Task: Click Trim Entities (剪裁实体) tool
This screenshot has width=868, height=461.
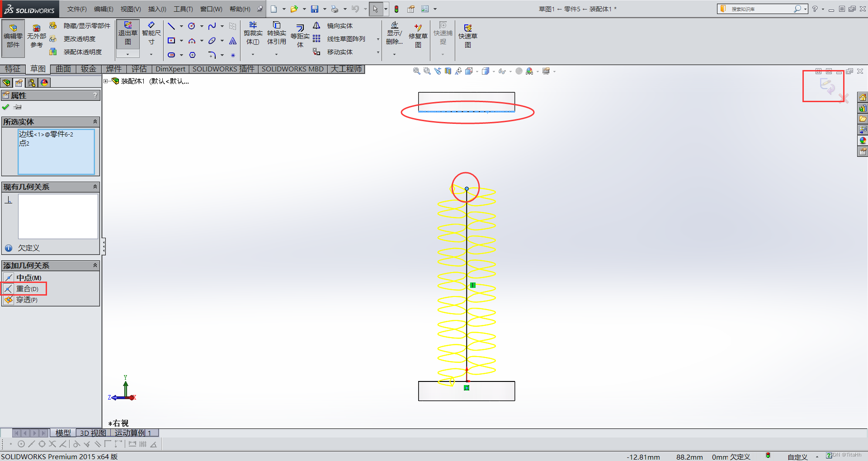Action: click(253, 34)
